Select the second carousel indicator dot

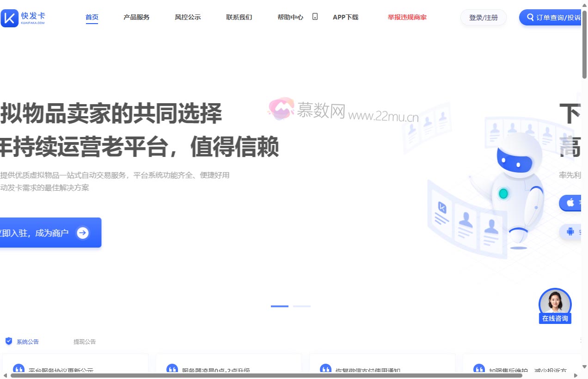(x=302, y=306)
